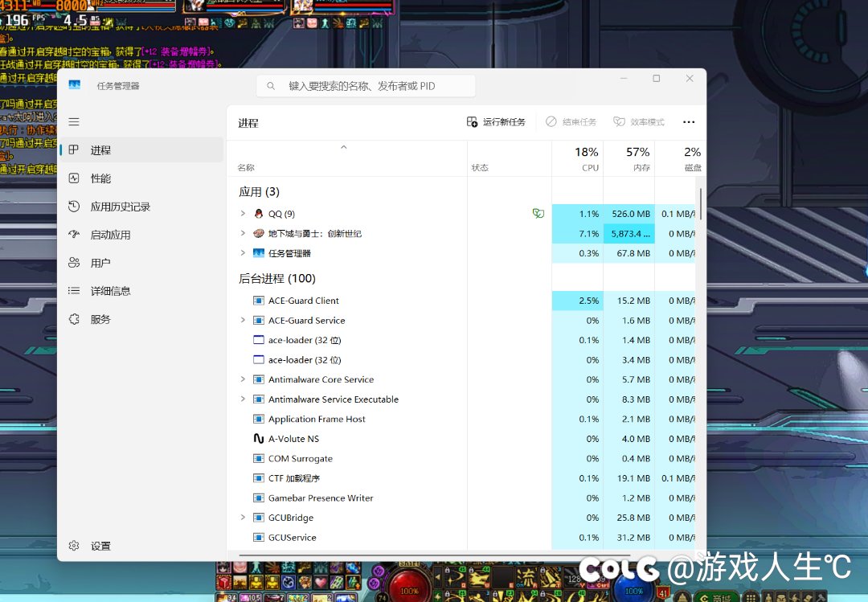Click the 性能 sidebar pulse icon
This screenshot has width=868, height=602.
(x=74, y=178)
